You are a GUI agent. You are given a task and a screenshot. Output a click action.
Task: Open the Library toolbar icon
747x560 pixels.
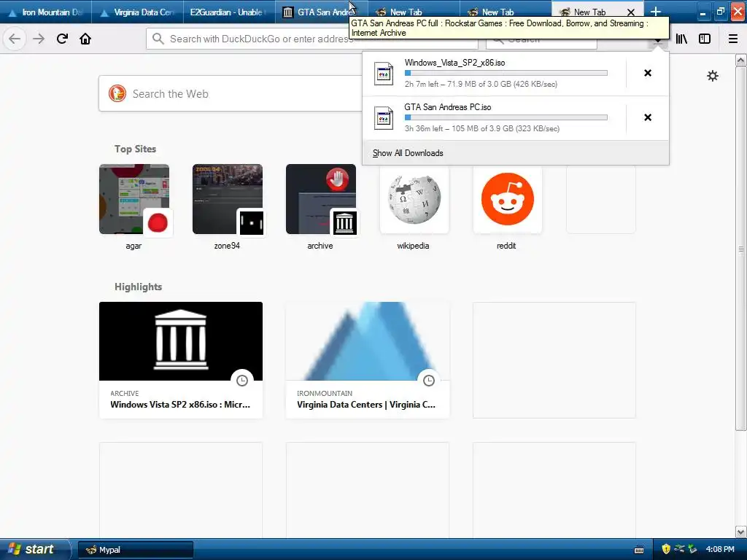pyautogui.click(x=681, y=39)
